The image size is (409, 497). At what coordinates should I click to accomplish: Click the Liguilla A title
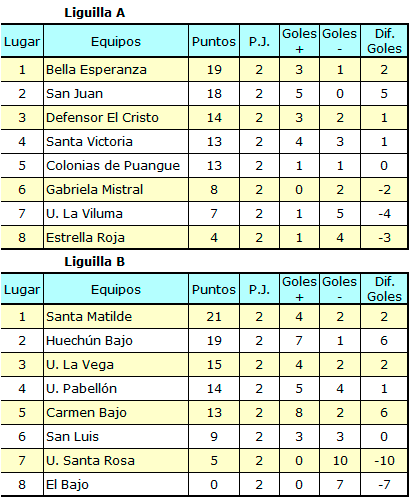[95, 13]
